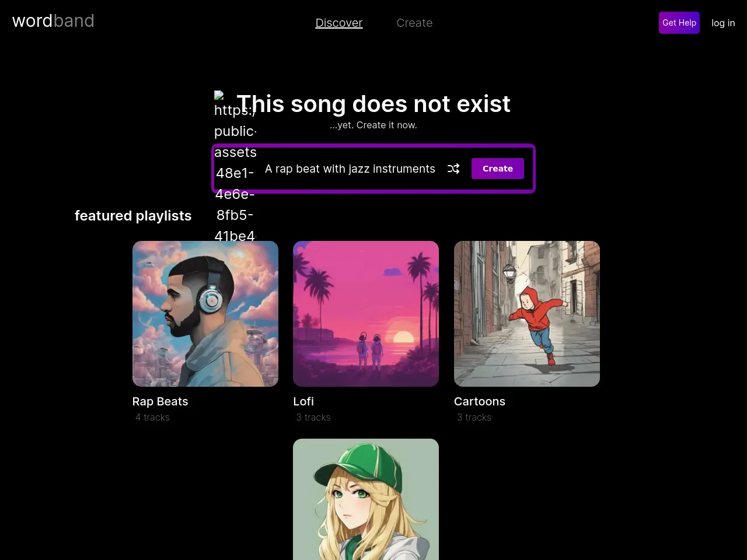Click "3 tracks" under Lofi
747x560 pixels.
pos(313,417)
